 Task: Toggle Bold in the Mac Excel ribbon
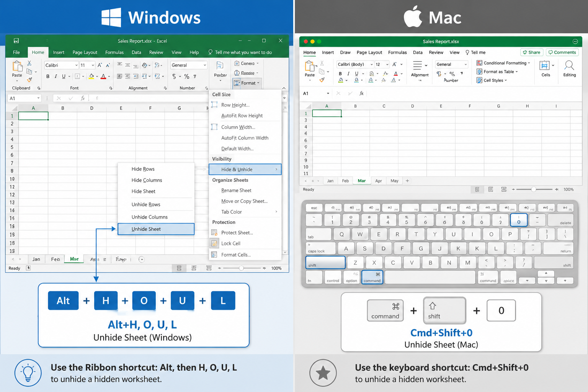[x=340, y=73]
